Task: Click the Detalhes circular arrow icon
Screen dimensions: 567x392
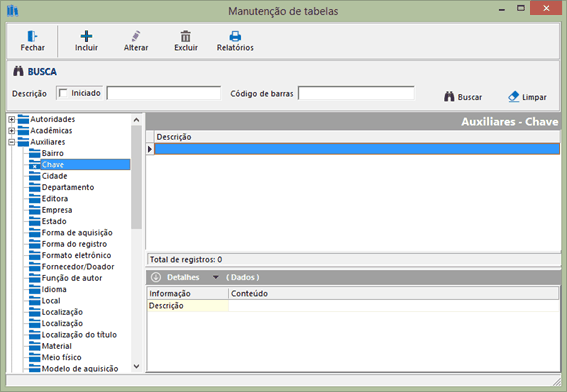Action: pyautogui.click(x=156, y=277)
